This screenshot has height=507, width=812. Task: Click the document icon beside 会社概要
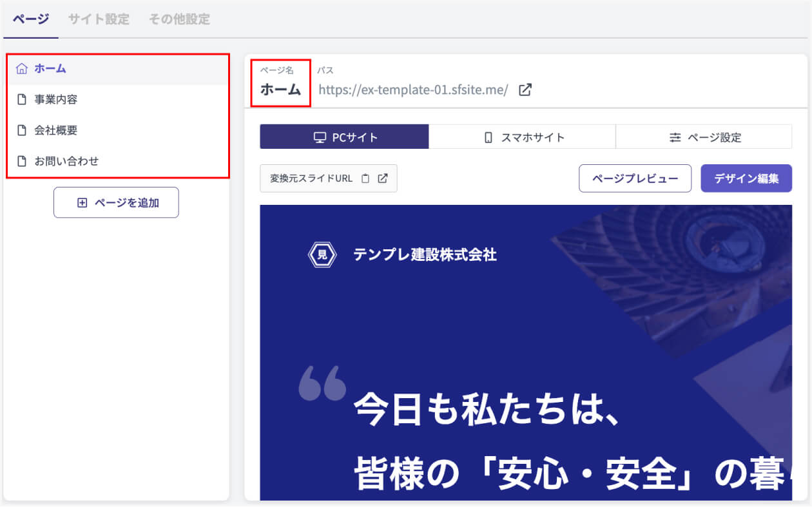click(x=22, y=130)
